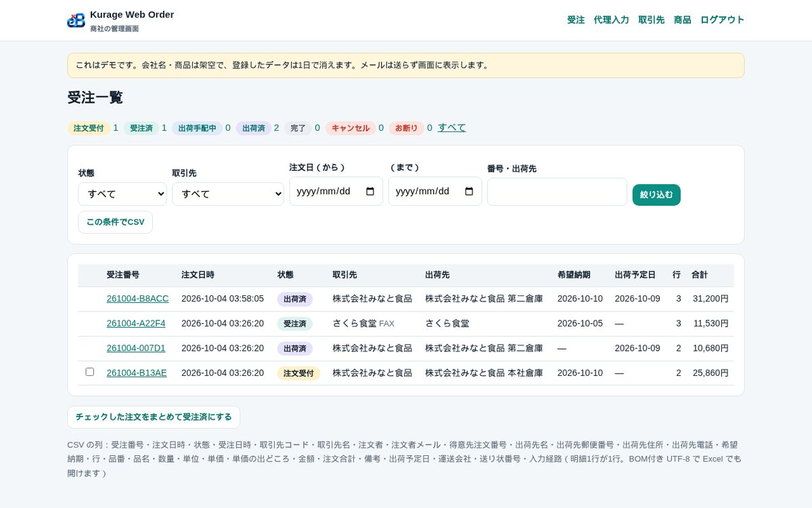Filter by 完了 status chip
The image size is (812, 508).
click(x=298, y=128)
